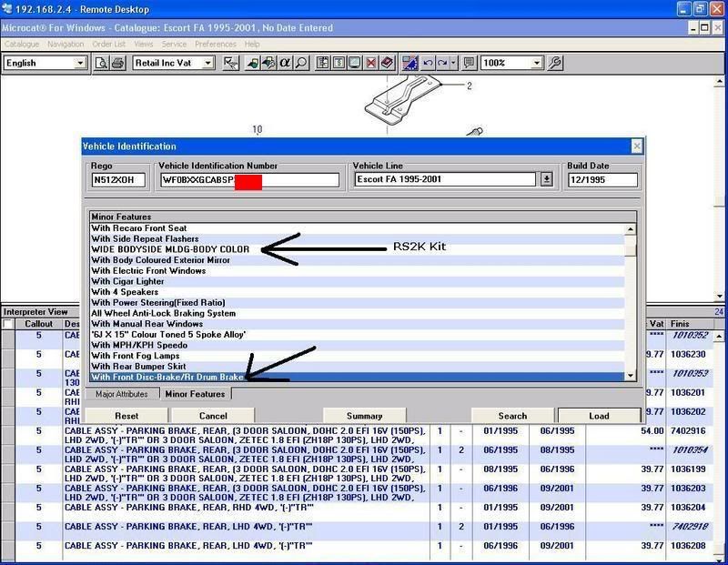Switch to the Major Attributes tab

122,394
